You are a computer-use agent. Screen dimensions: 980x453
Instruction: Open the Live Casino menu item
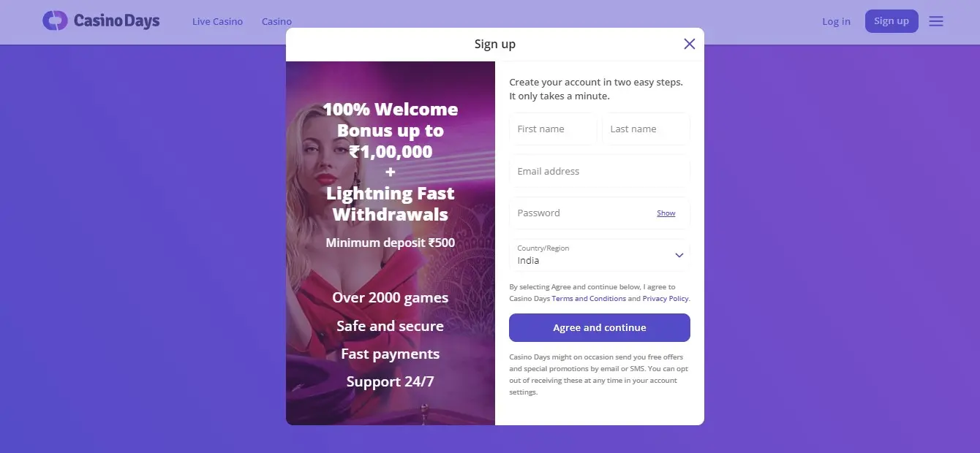click(x=217, y=21)
